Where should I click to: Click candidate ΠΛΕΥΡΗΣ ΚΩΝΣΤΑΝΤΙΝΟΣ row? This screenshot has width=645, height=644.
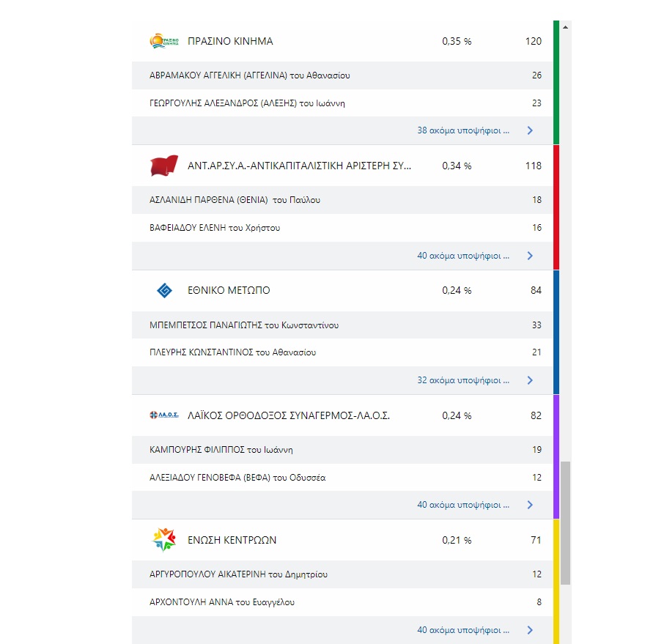coord(232,352)
